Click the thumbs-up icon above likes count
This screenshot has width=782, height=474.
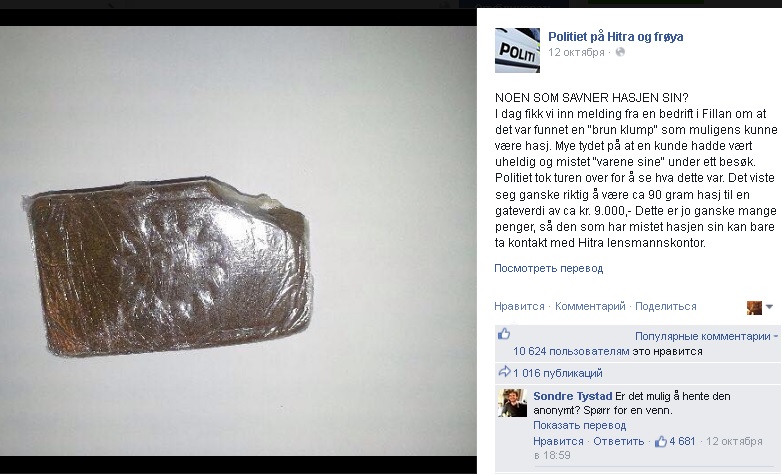[x=504, y=334]
